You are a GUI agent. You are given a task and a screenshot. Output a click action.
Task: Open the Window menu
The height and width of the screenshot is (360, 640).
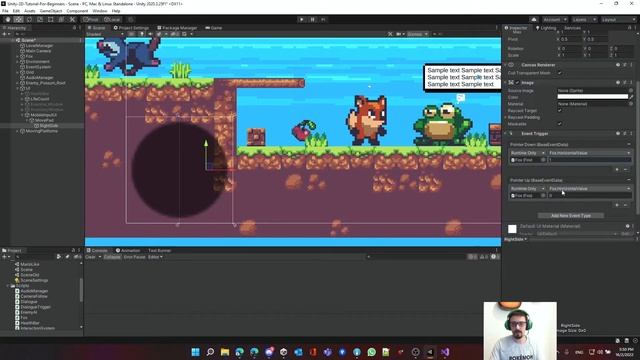click(x=100, y=11)
